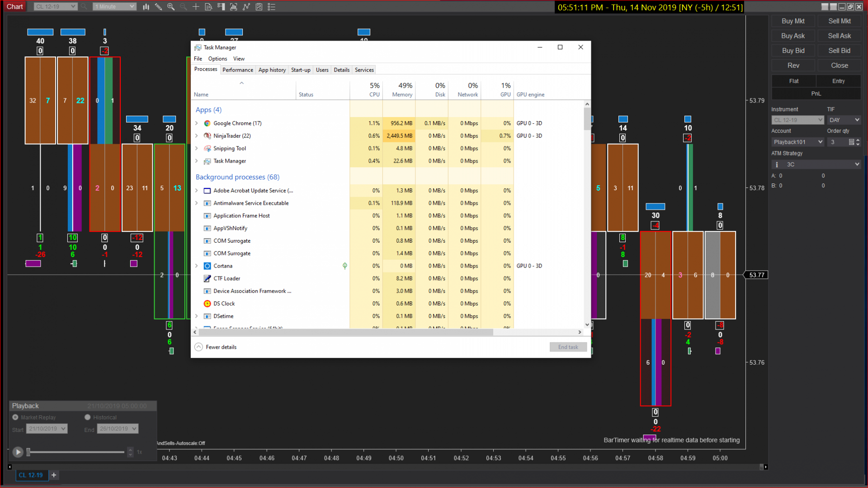868x488 pixels.
Task: Select the Market Replay radio button
Action: pos(15,418)
